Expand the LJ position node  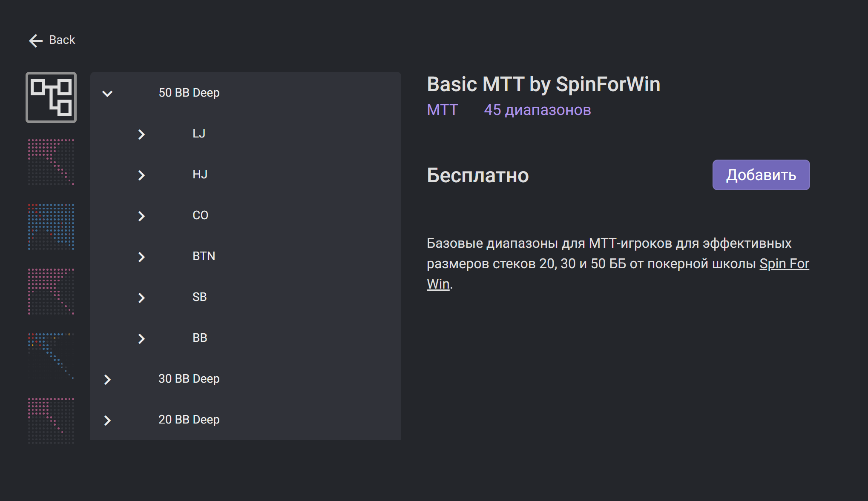141,135
